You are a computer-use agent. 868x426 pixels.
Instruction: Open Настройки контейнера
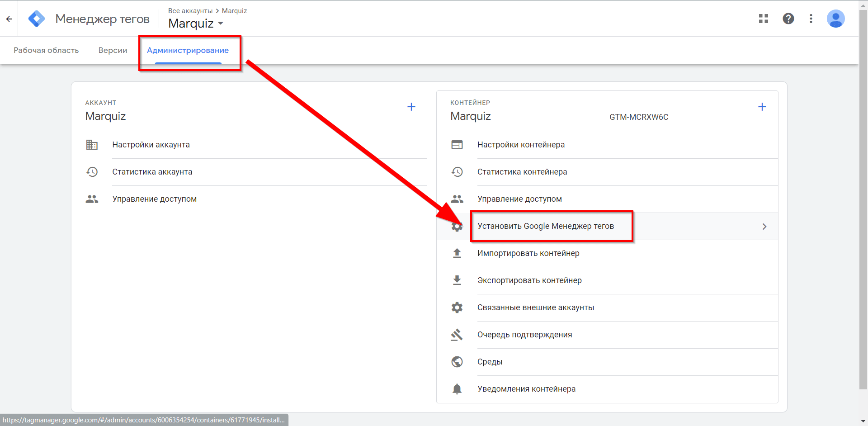(x=521, y=145)
